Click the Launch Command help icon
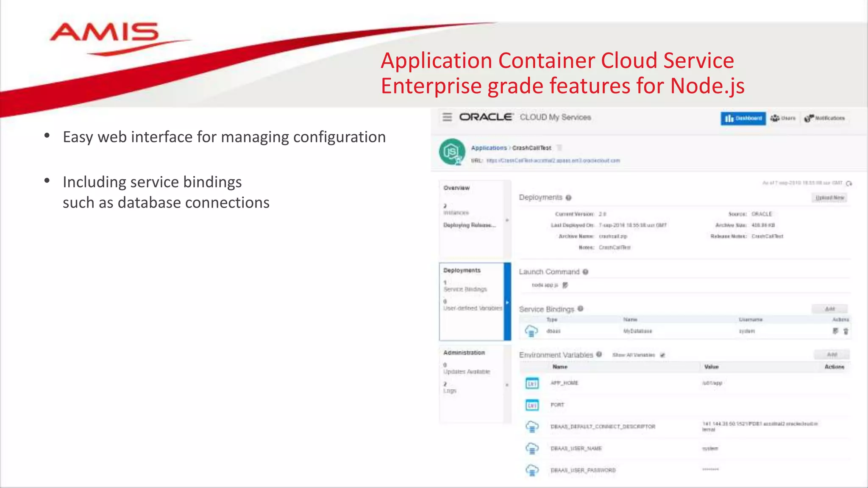The width and height of the screenshot is (868, 488). [x=585, y=272]
